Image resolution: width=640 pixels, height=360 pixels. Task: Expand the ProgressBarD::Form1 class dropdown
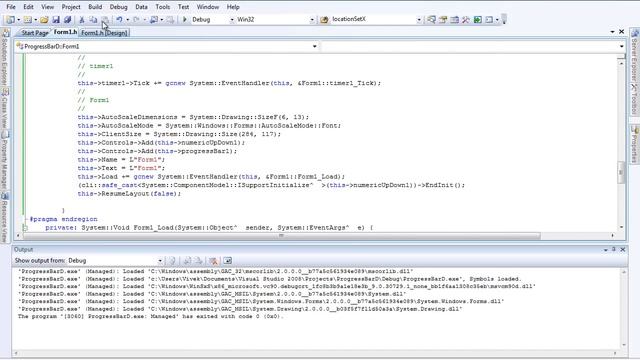pyautogui.click(x=314, y=47)
